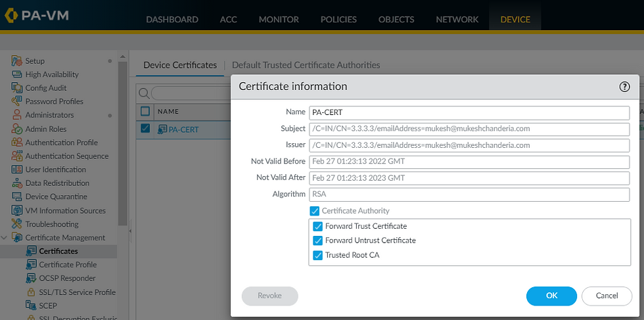
Task: Open Default Trusted Certificate Authorities tab
Action: click(x=306, y=65)
